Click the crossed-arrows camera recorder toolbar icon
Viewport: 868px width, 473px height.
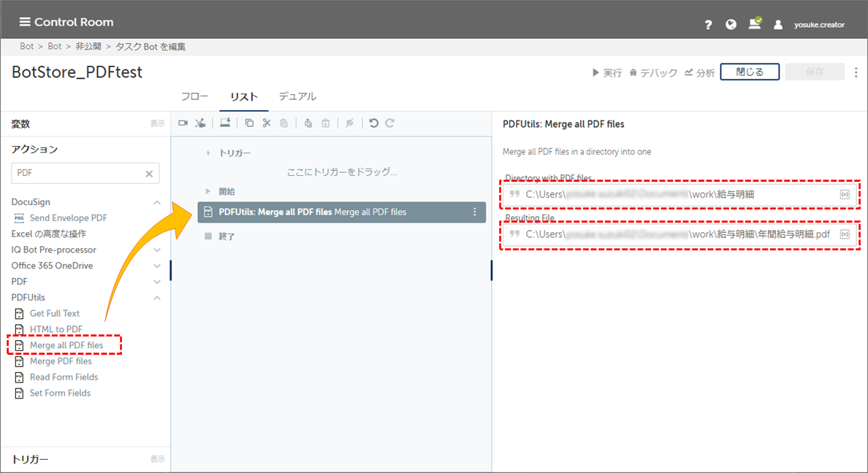[x=200, y=123]
